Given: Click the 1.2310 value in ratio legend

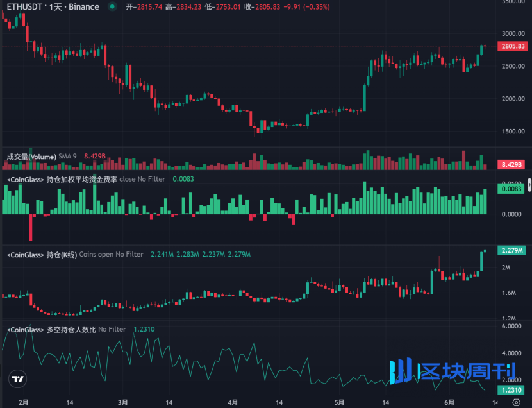Looking at the screenshot, I should pos(144,329).
